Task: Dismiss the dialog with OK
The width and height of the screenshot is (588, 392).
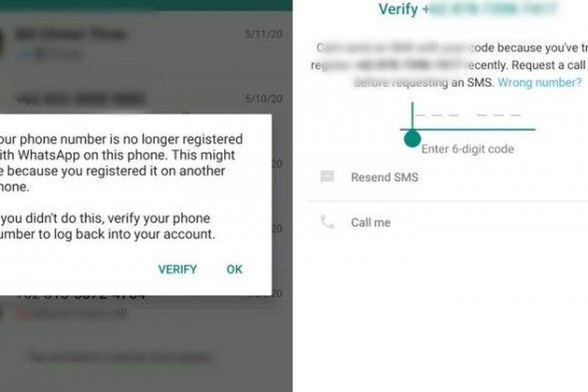Action: pos(235,269)
